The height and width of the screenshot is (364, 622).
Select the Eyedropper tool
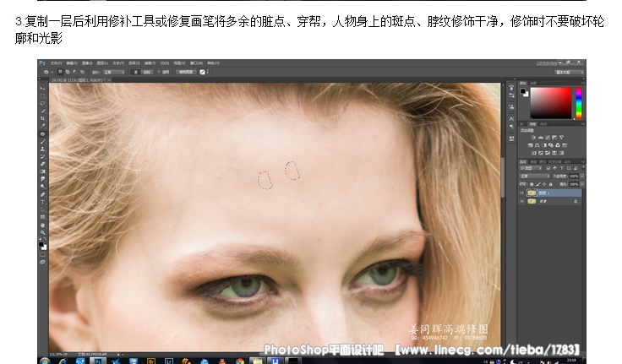tap(42, 126)
